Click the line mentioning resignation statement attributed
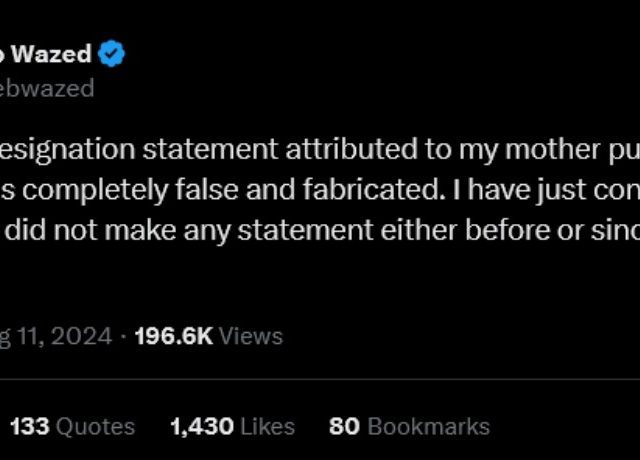The width and height of the screenshot is (640, 460). pos(320,149)
